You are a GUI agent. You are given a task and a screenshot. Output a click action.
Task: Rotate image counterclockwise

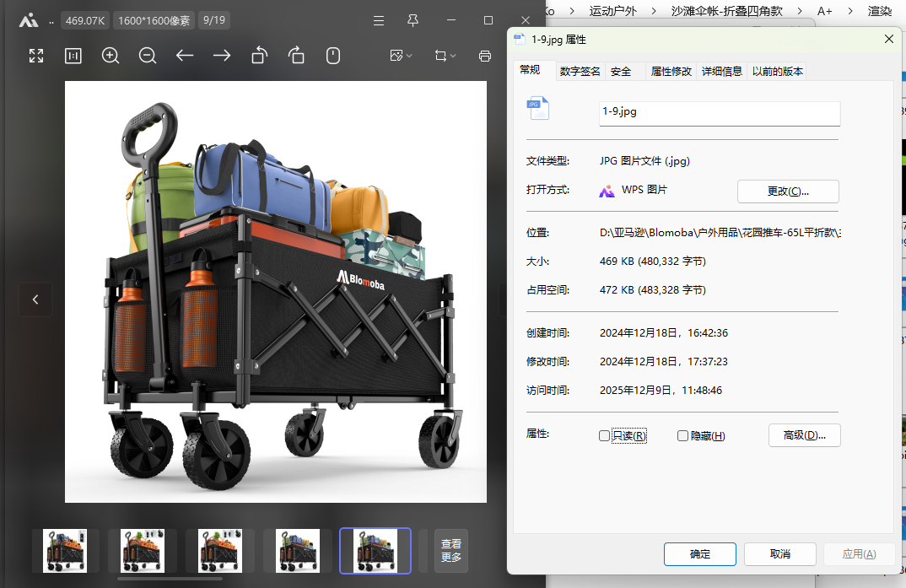(x=259, y=56)
